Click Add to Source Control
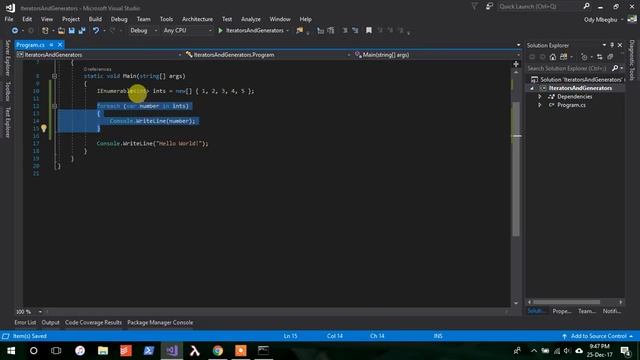The width and height of the screenshot is (640, 360). pos(598,336)
